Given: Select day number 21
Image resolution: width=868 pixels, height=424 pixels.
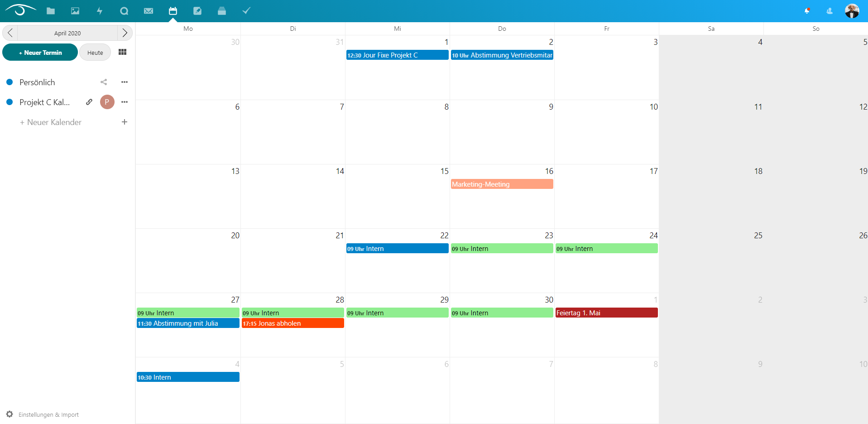Looking at the screenshot, I should tap(340, 236).
